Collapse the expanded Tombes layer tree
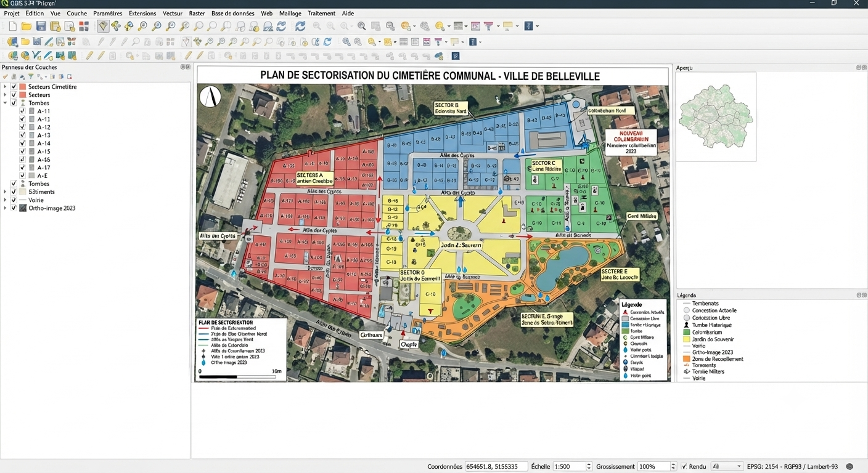This screenshot has height=473, width=868. click(5, 103)
